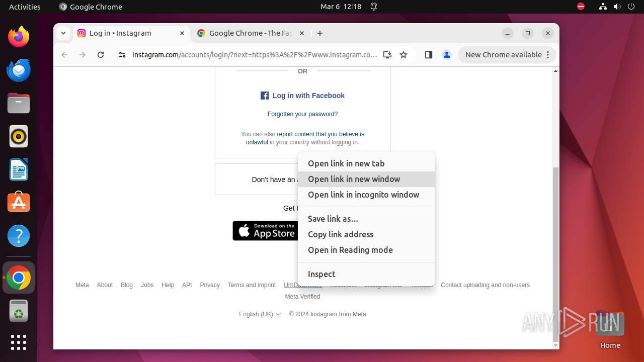Click the address bar URL field
This screenshot has width=644, height=362.
(x=255, y=55)
